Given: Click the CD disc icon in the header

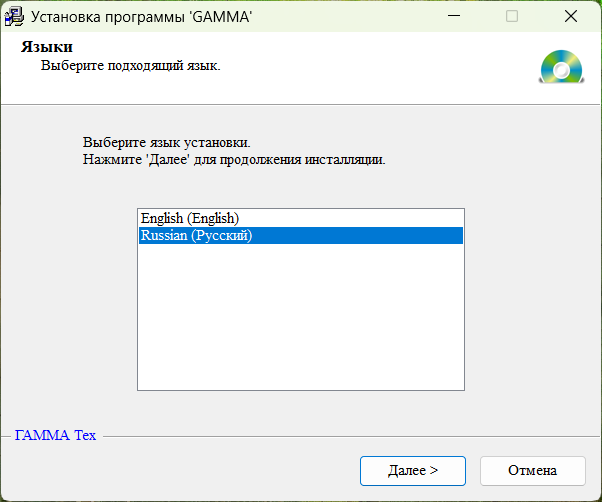Looking at the screenshot, I should point(561,66).
